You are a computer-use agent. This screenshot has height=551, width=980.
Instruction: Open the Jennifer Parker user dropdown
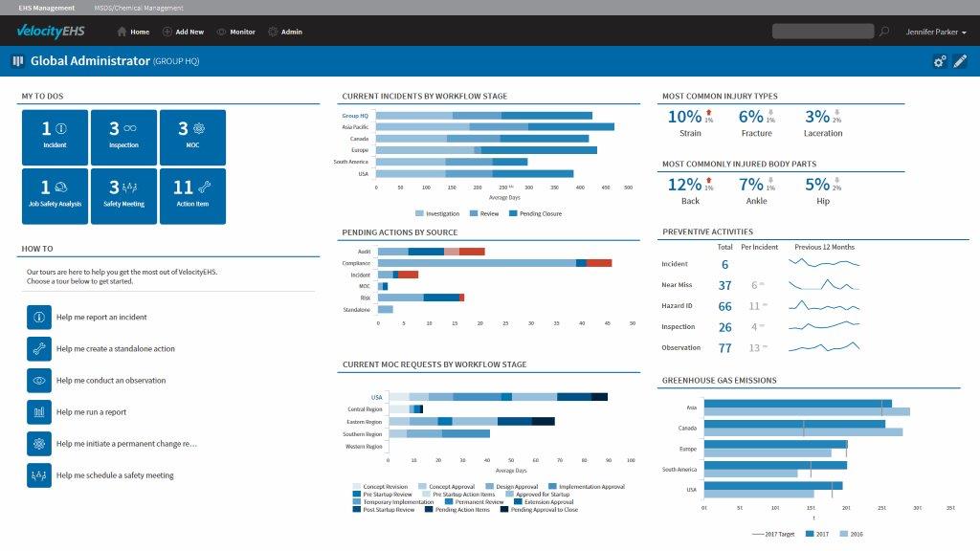[x=935, y=32]
